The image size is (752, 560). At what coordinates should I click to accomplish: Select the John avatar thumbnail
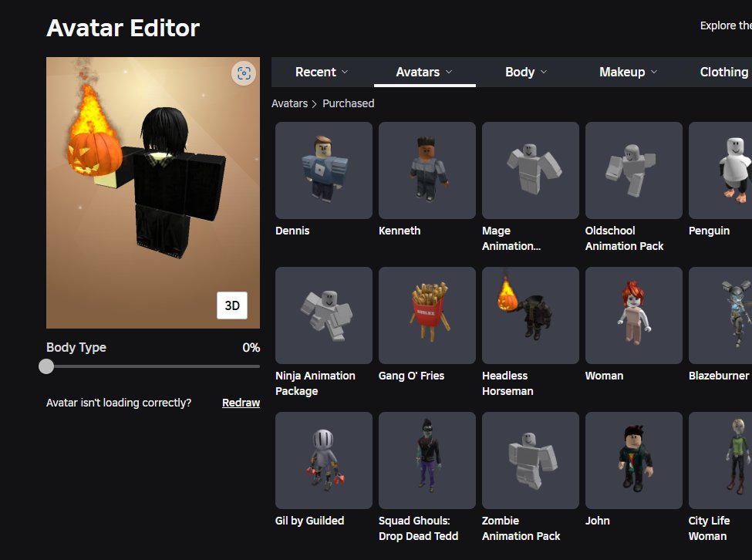tap(633, 460)
